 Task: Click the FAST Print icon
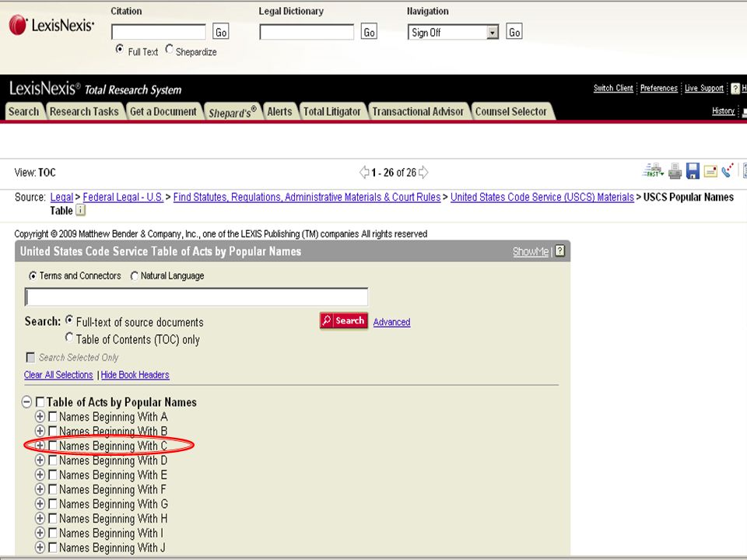[x=653, y=170]
